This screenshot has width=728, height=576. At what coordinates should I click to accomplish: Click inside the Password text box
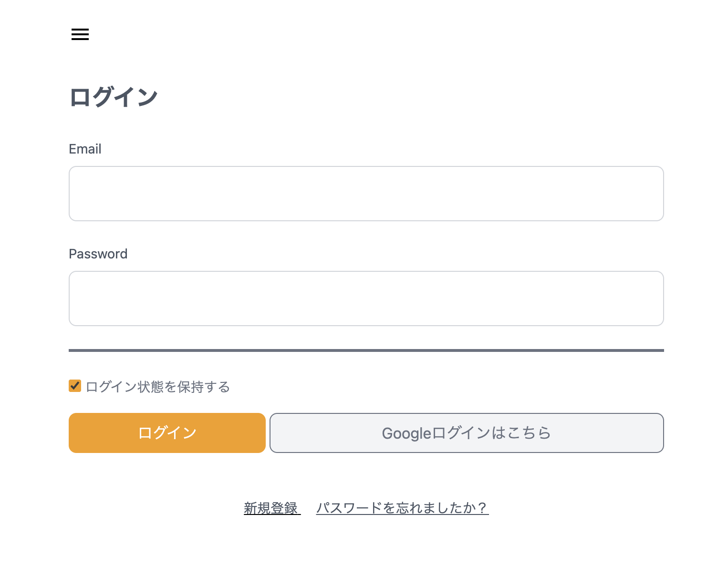(x=366, y=298)
